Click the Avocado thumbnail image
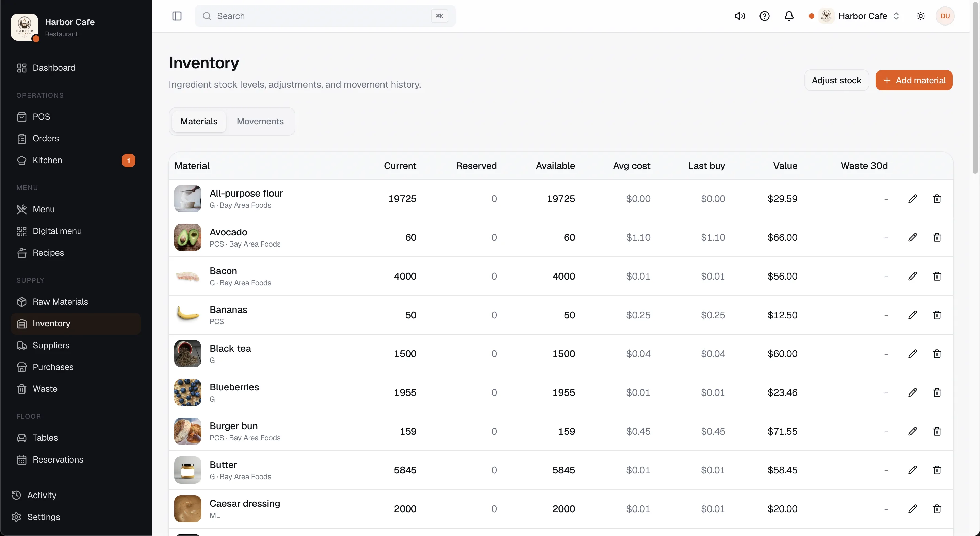Screen dimensions: 980x536 (x=187, y=238)
